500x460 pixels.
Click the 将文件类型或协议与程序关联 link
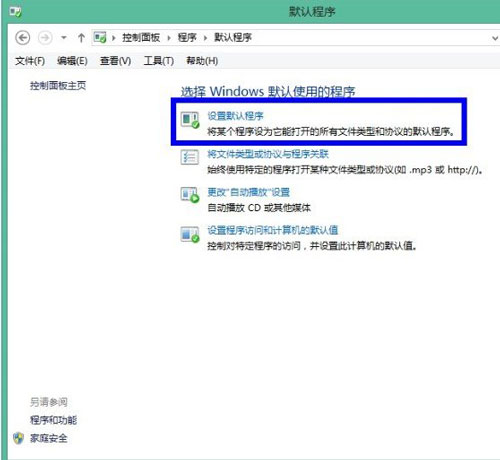point(268,154)
